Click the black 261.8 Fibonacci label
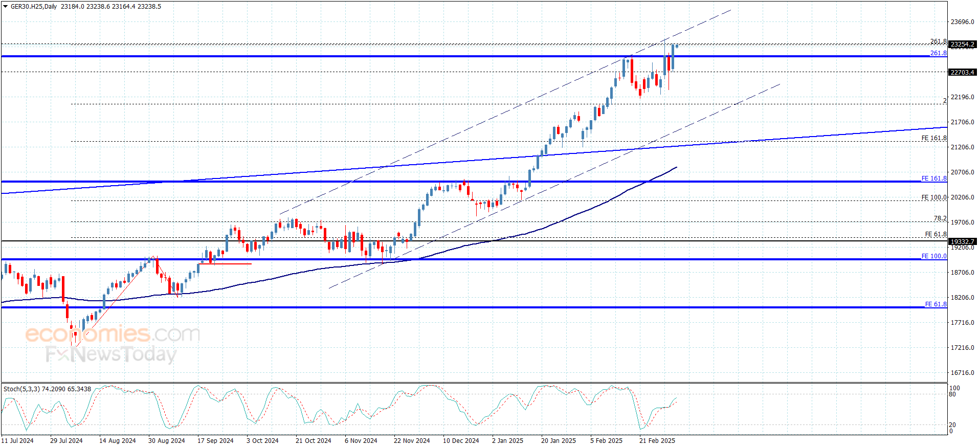The image size is (980, 447). (x=938, y=41)
